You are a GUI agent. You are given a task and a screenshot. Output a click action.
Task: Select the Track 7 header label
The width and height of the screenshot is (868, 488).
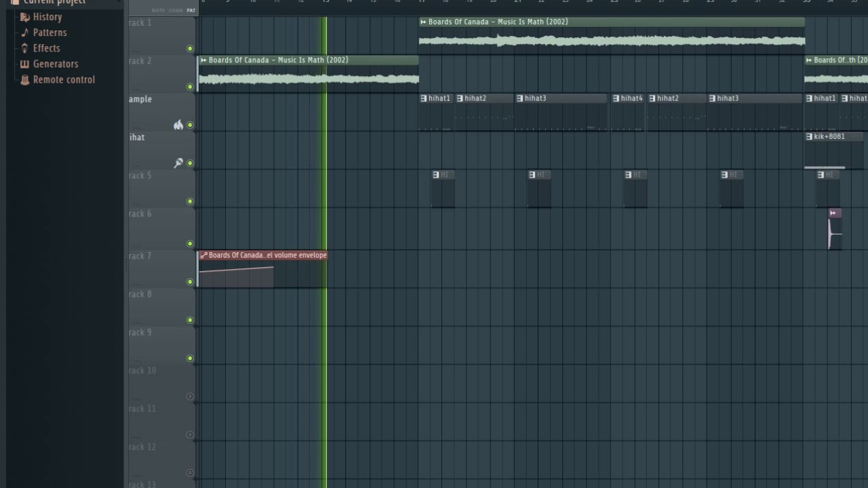point(140,256)
